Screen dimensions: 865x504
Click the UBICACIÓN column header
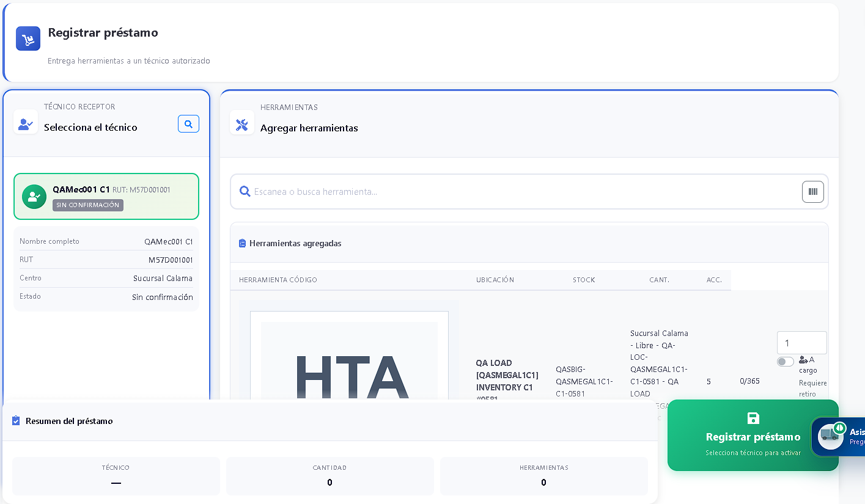495,280
